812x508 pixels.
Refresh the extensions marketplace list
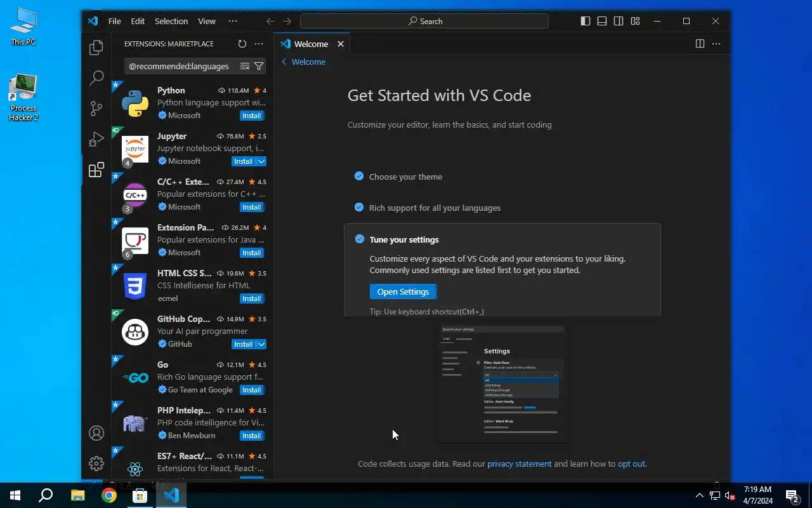(242, 44)
